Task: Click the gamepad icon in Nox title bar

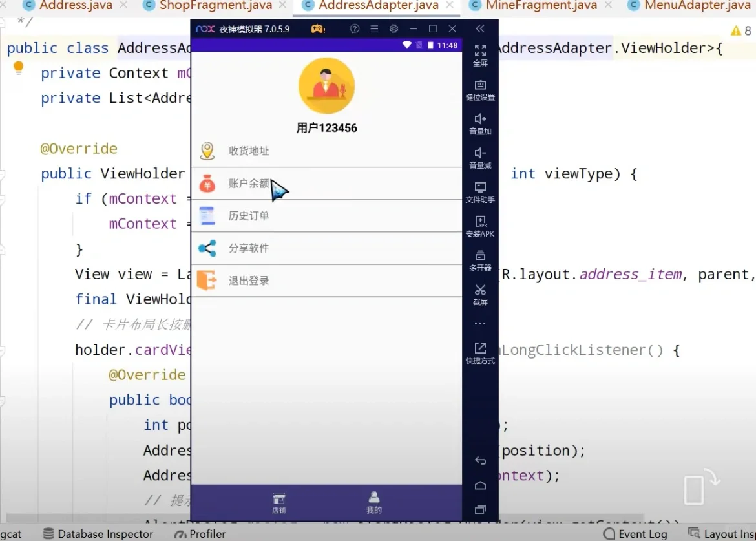Action: click(316, 28)
